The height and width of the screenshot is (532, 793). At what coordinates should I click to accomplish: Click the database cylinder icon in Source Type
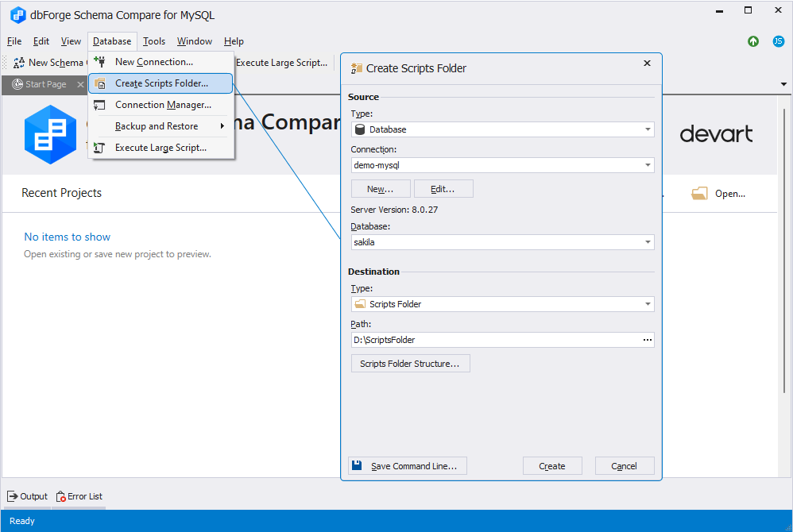click(360, 129)
